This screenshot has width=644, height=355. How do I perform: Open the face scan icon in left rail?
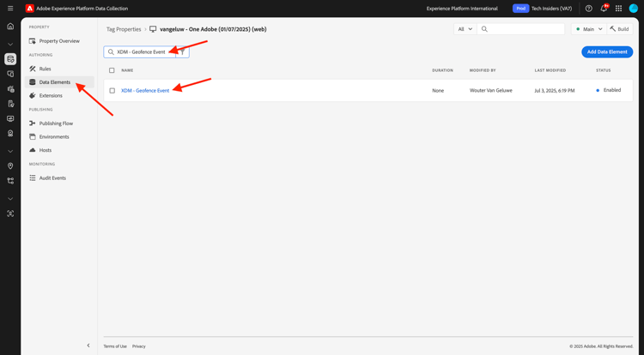[x=10, y=214]
